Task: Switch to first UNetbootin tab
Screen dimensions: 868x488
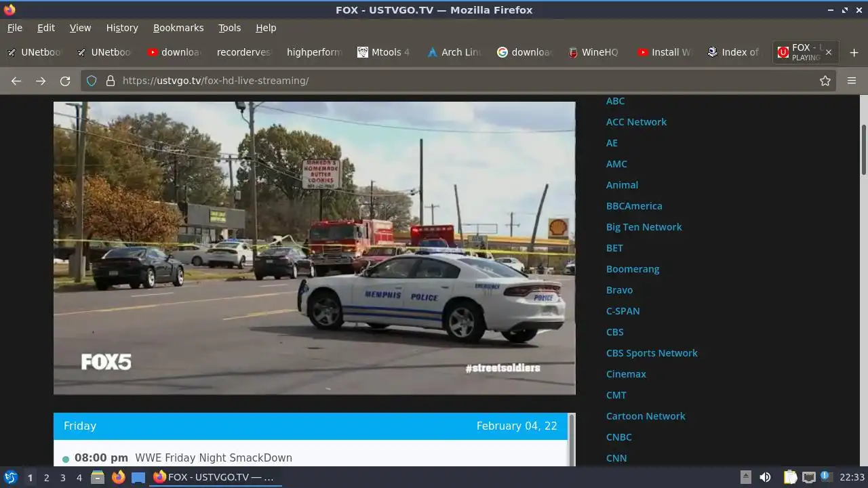Action: pyautogui.click(x=35, y=52)
